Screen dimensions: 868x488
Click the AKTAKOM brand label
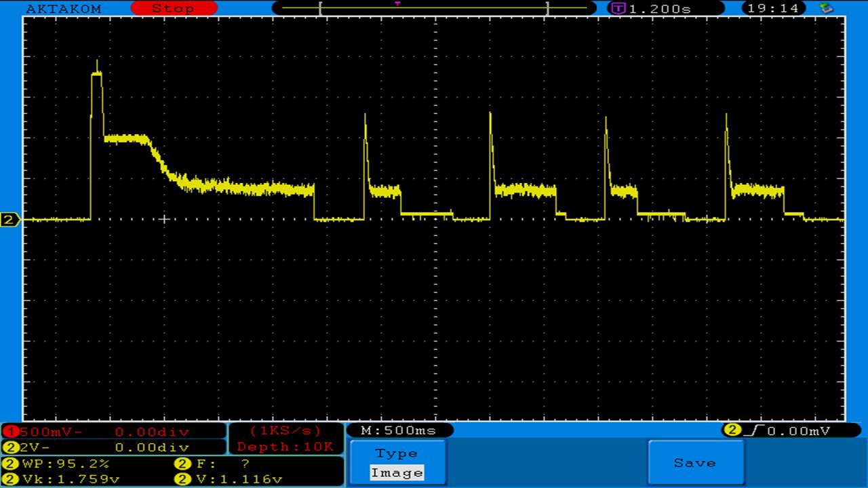[x=63, y=9]
